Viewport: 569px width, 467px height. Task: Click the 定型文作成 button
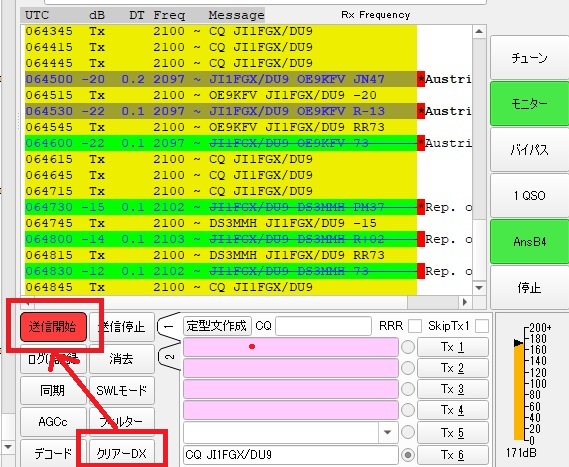coord(217,326)
